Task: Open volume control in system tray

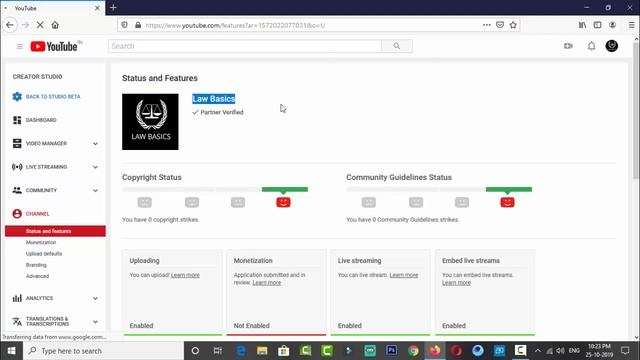Action: pyautogui.click(x=560, y=351)
